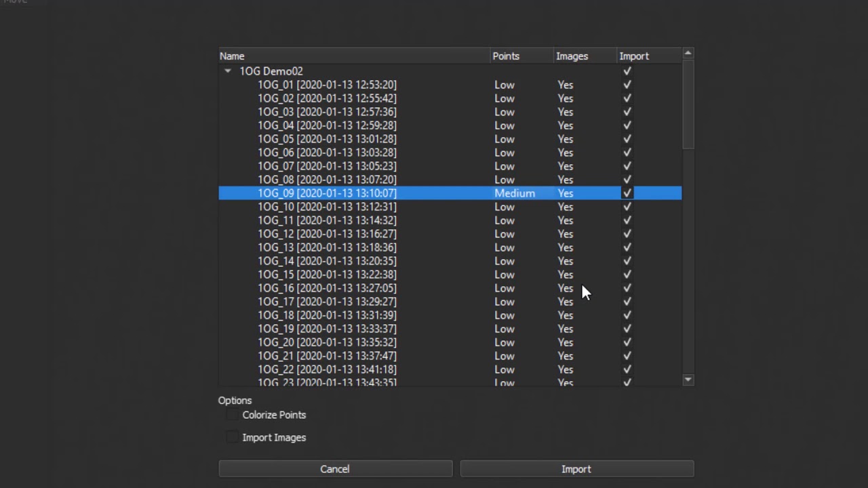Toggle import checkbox for 1OG_09
The height and width of the screenshot is (488, 868).
(x=627, y=193)
